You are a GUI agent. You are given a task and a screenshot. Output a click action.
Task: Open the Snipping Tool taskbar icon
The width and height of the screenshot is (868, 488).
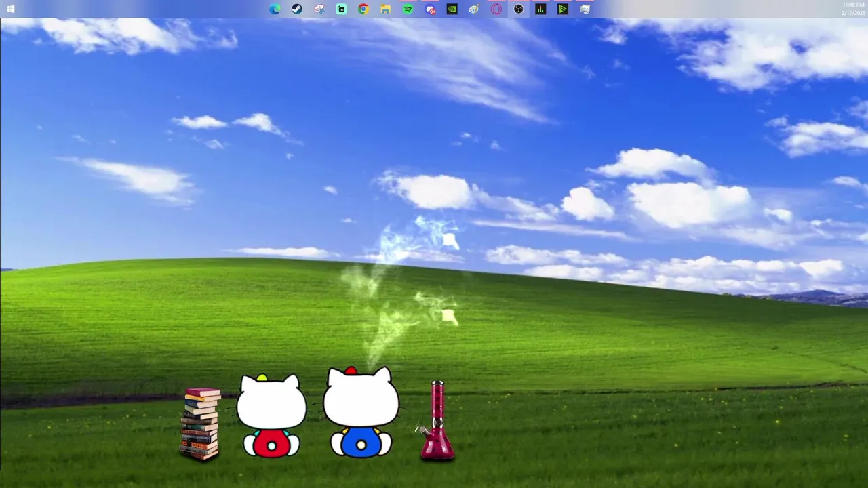pyautogui.click(x=319, y=9)
